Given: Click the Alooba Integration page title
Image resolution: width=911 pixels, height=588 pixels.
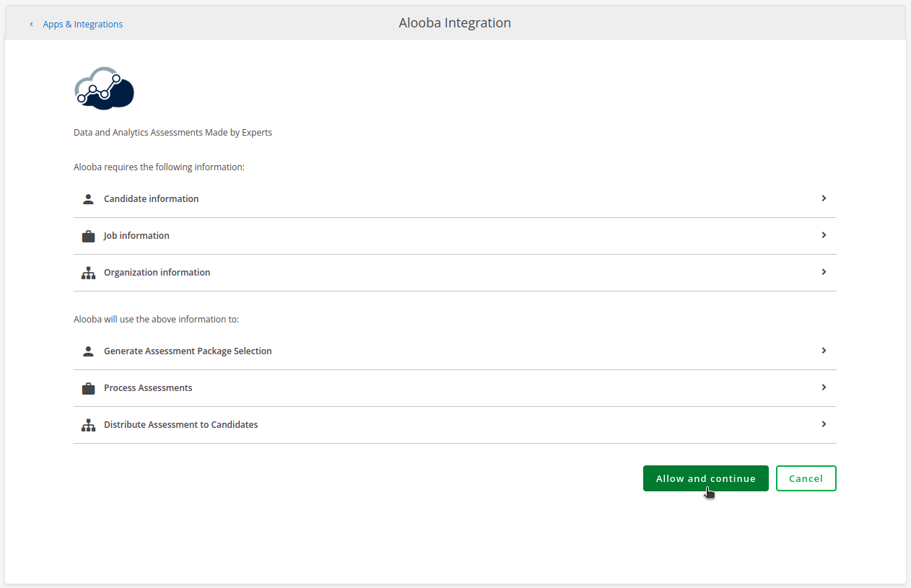Looking at the screenshot, I should [455, 23].
